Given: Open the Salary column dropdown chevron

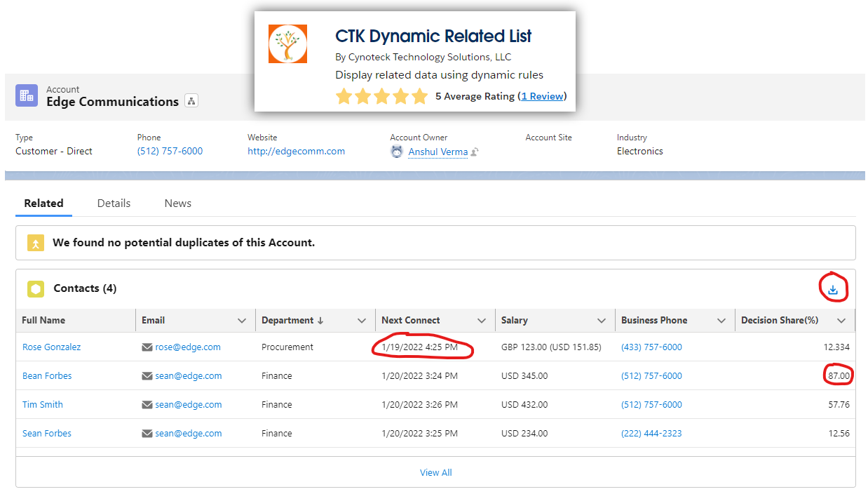Looking at the screenshot, I should coord(602,321).
